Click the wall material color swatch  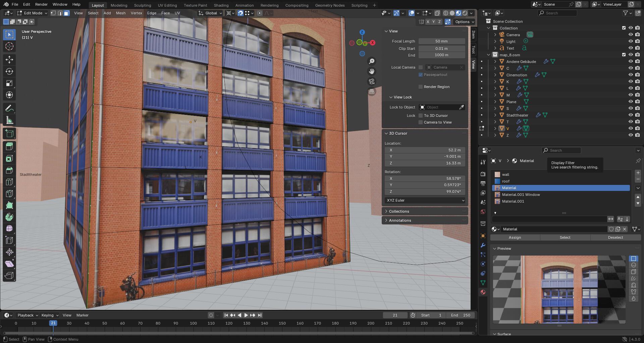pos(497,175)
